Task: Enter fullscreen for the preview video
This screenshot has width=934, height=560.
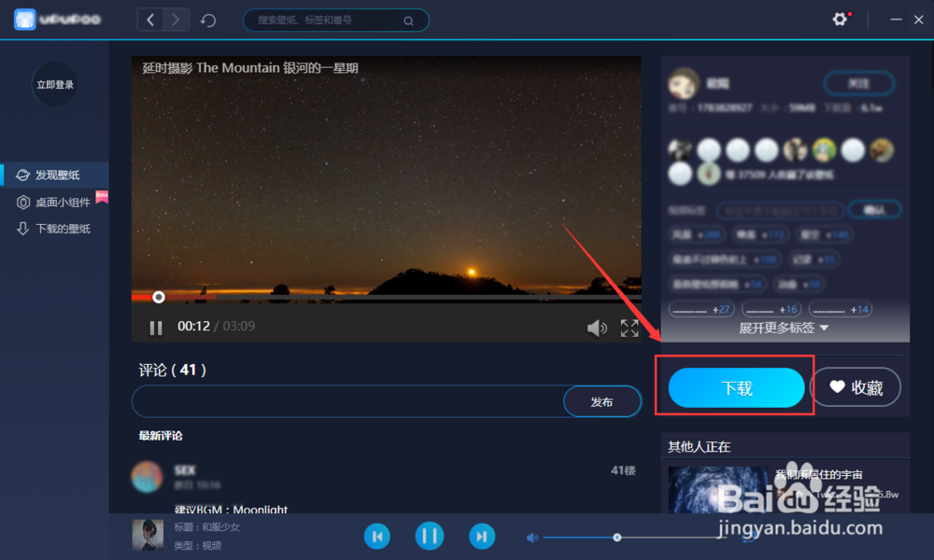Action: [630, 328]
